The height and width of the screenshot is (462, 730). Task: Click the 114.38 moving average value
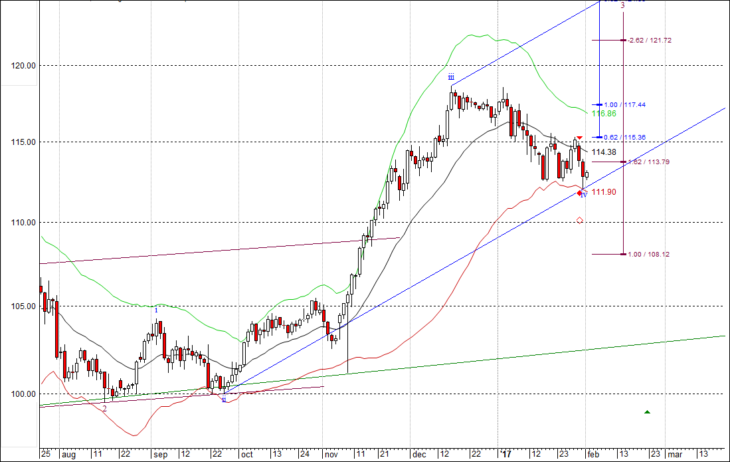pyautogui.click(x=604, y=152)
